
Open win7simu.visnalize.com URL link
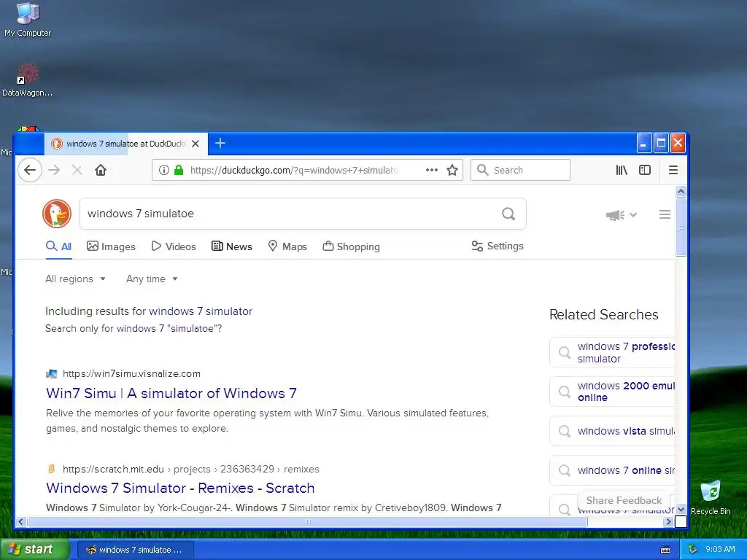131,374
